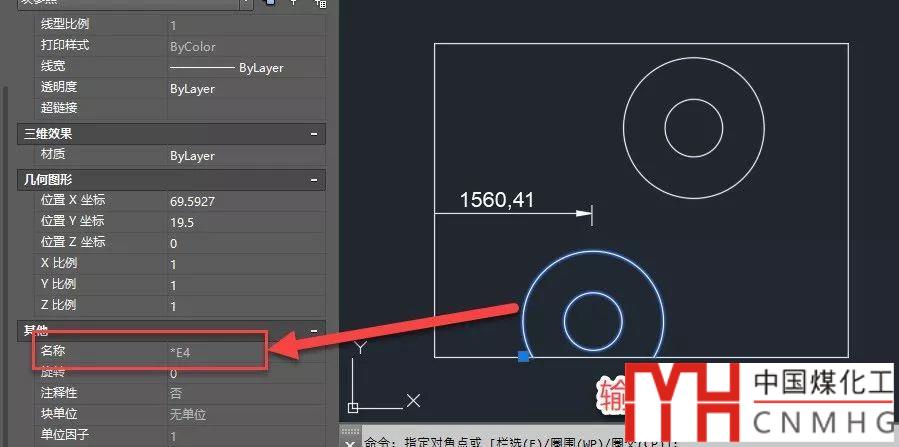Collapse the 几何图形 section
The height and width of the screenshot is (447, 899).
click(x=314, y=180)
